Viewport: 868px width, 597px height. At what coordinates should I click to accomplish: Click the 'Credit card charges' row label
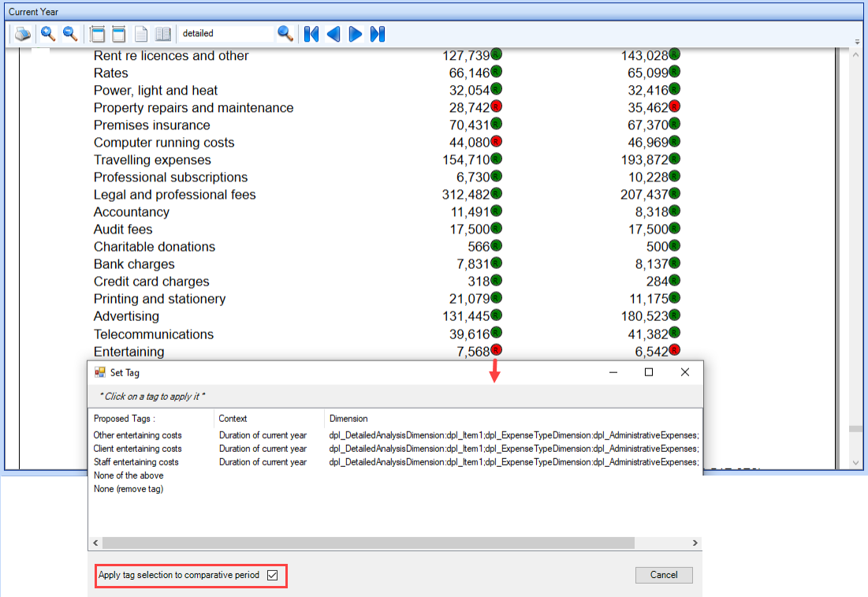[x=151, y=282]
